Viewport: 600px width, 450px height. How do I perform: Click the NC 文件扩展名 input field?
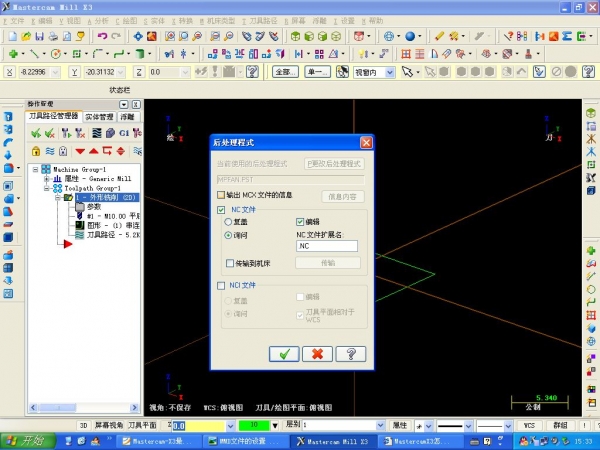326,246
